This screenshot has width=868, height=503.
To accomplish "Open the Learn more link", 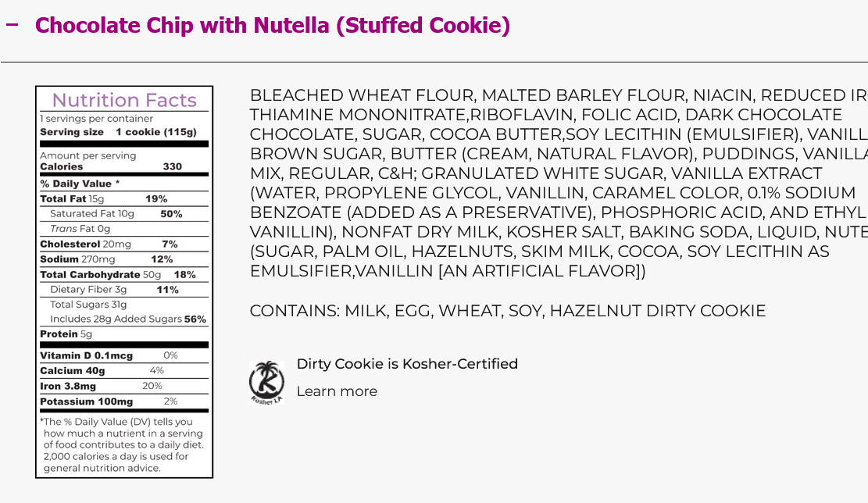I will coord(337,391).
